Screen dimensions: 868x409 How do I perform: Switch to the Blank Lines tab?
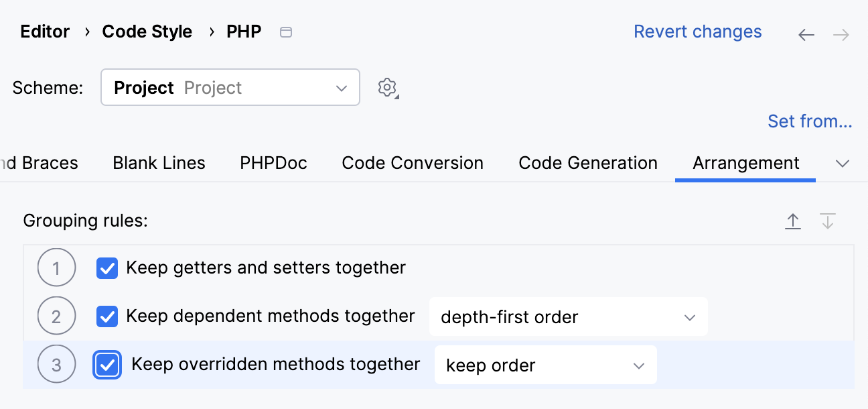159,163
